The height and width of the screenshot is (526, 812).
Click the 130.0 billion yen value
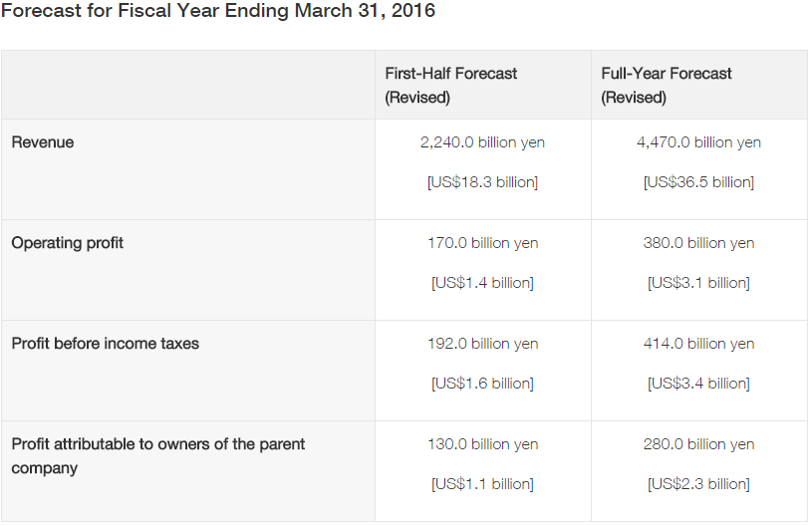point(482,444)
